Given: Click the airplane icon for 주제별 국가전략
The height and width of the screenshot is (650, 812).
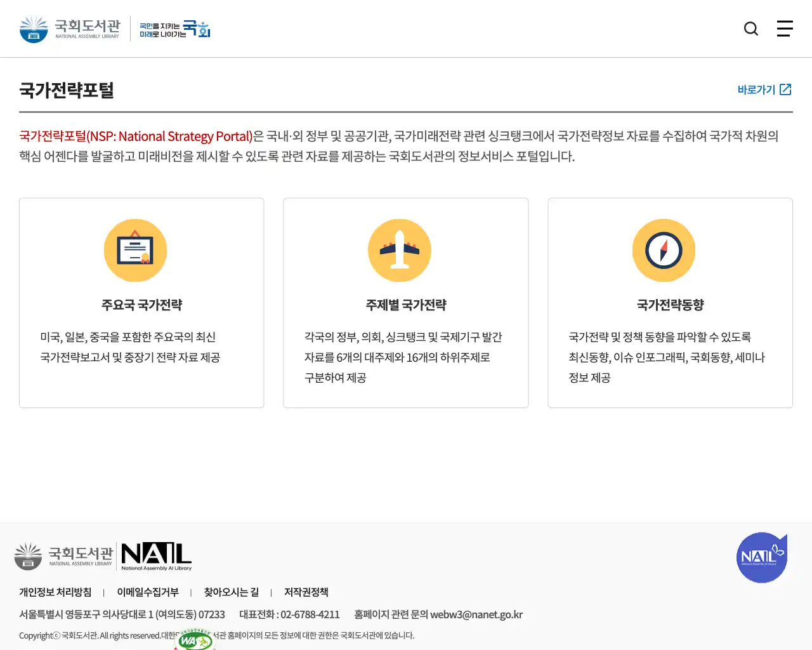Looking at the screenshot, I should [400, 250].
